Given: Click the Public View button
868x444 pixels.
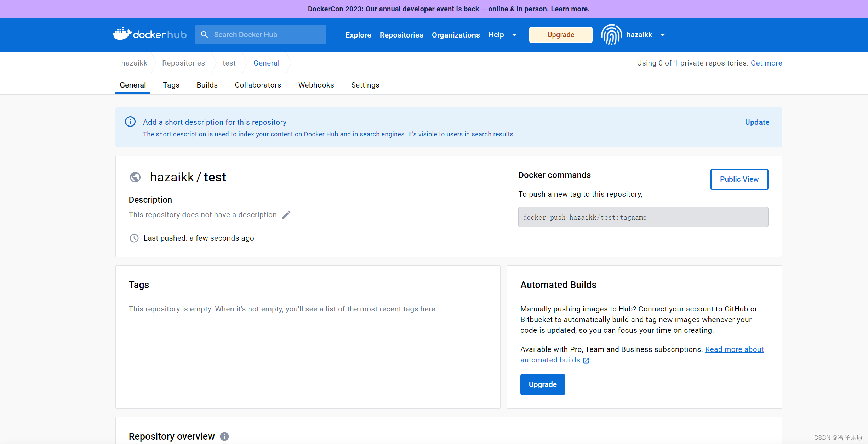Looking at the screenshot, I should click(x=739, y=179).
